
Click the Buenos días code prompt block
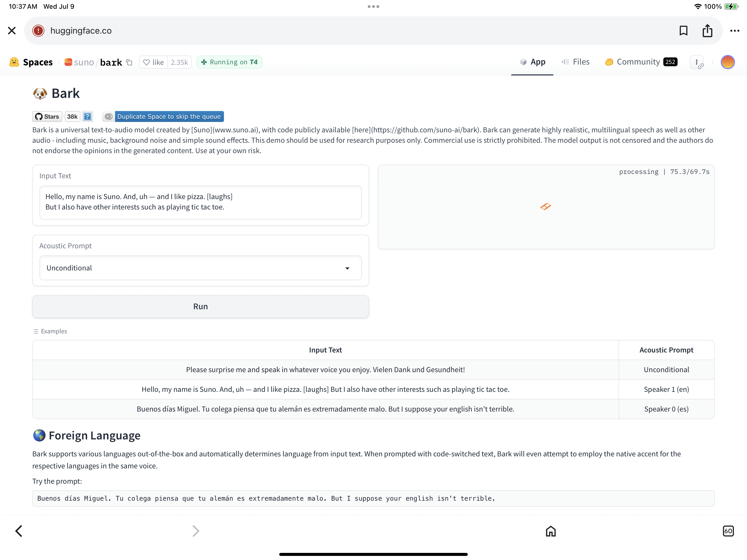[373, 498]
